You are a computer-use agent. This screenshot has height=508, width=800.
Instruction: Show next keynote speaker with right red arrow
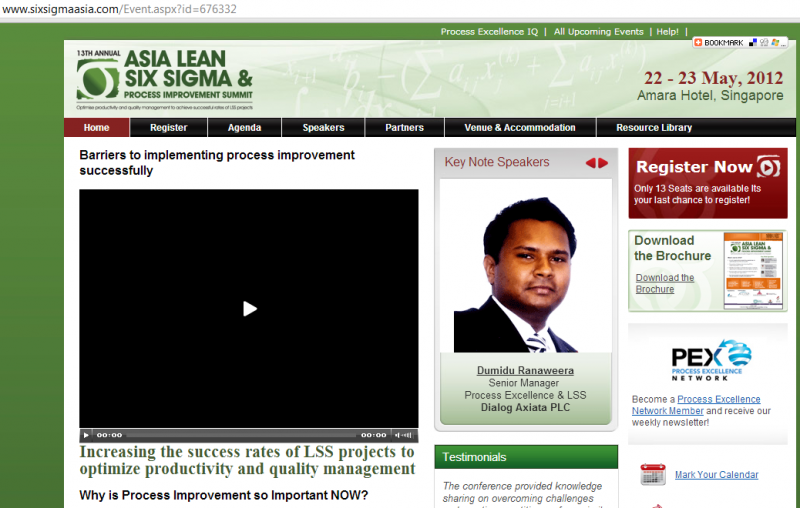click(x=603, y=163)
